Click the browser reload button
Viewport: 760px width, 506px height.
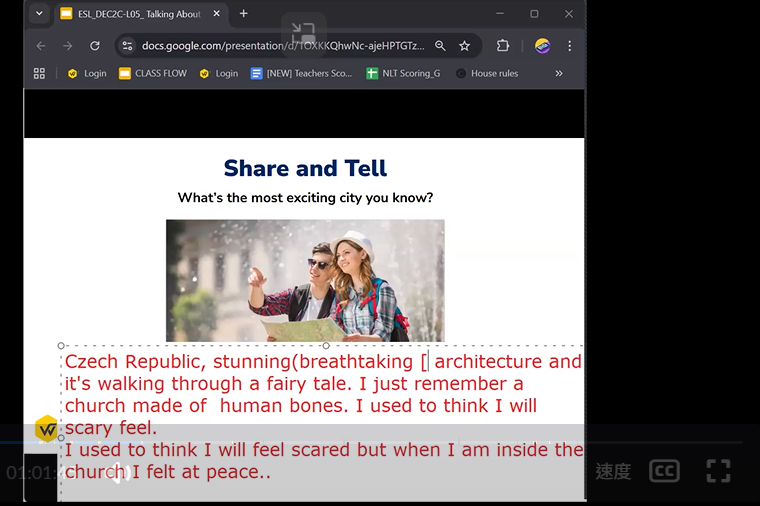pos(95,46)
